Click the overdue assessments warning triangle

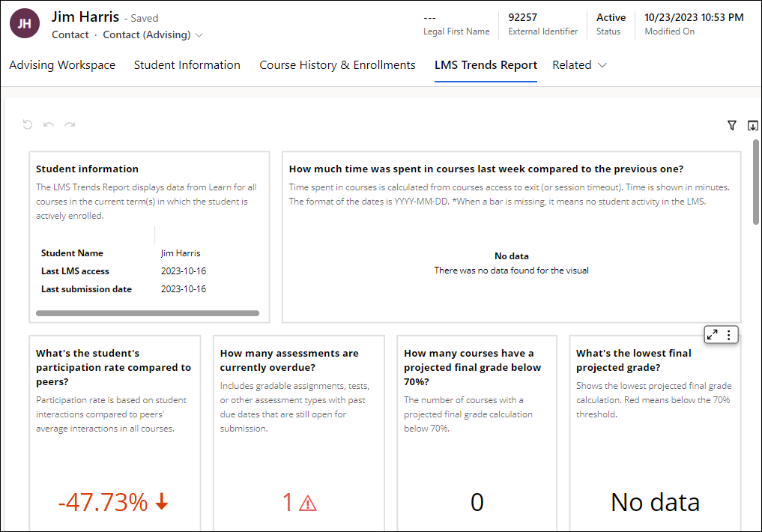click(x=308, y=503)
